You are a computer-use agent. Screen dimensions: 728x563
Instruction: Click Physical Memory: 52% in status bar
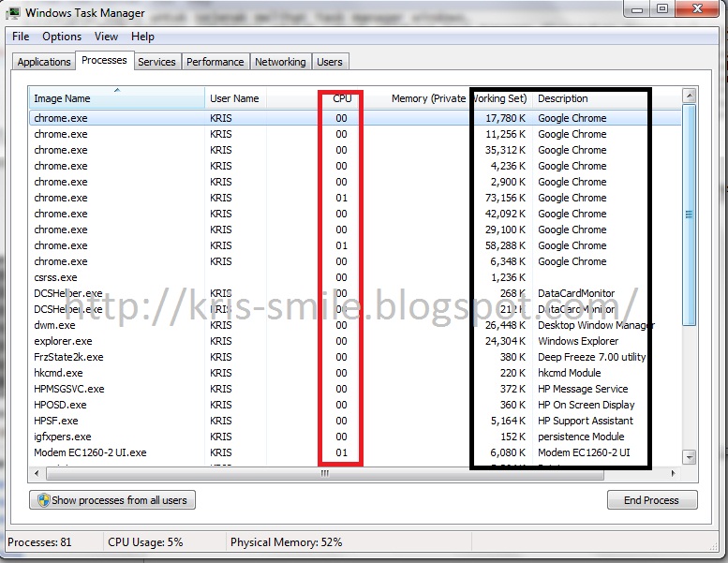[286, 542]
